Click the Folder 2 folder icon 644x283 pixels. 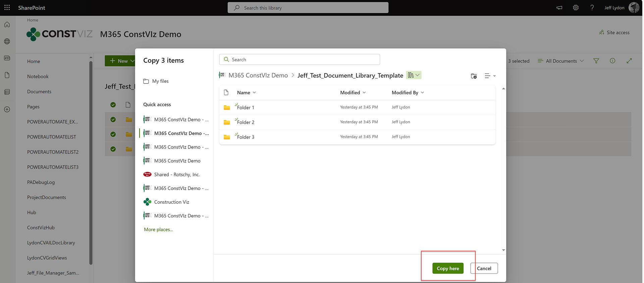coord(227,122)
